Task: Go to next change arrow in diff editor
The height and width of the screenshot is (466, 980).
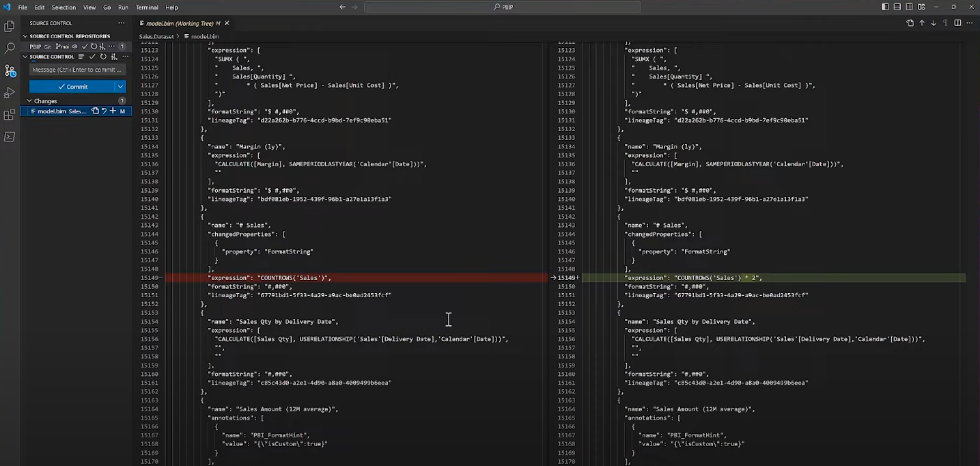Action: coord(934,23)
